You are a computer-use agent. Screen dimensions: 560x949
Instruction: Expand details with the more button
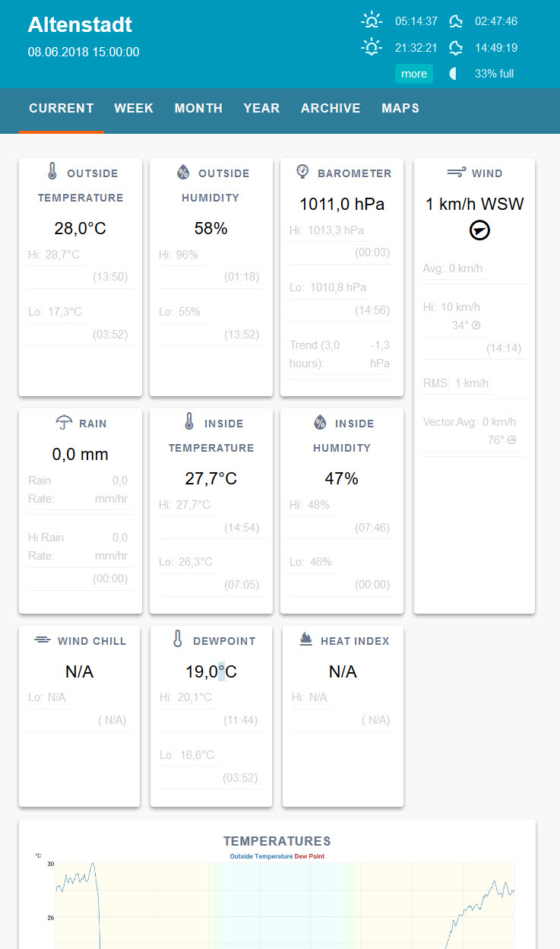[414, 74]
